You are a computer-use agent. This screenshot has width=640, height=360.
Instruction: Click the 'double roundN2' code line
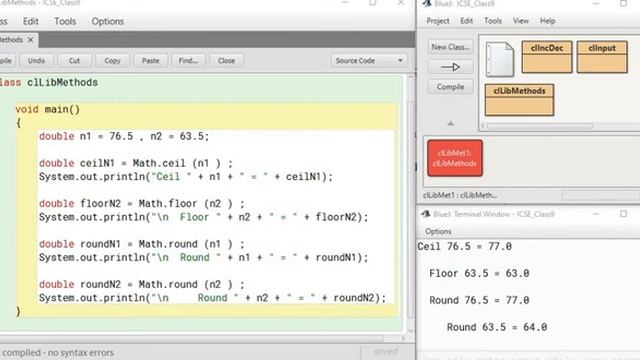click(x=142, y=284)
